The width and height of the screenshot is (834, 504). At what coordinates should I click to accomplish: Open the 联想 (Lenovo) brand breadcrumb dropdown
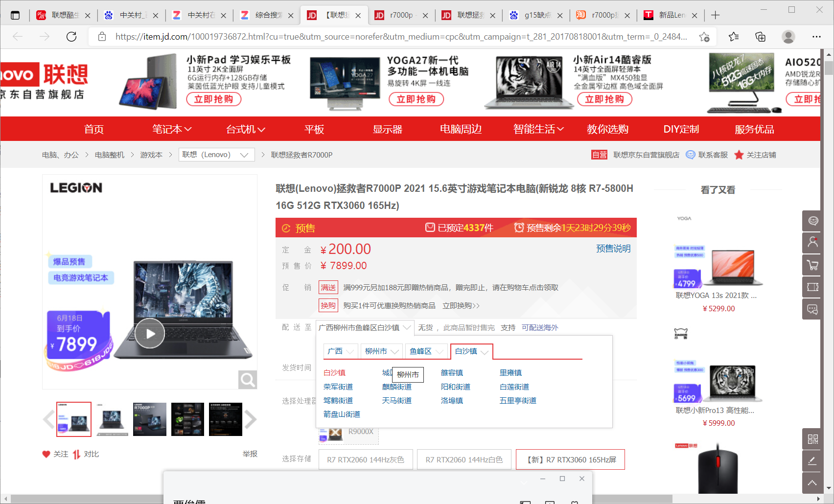(217, 155)
